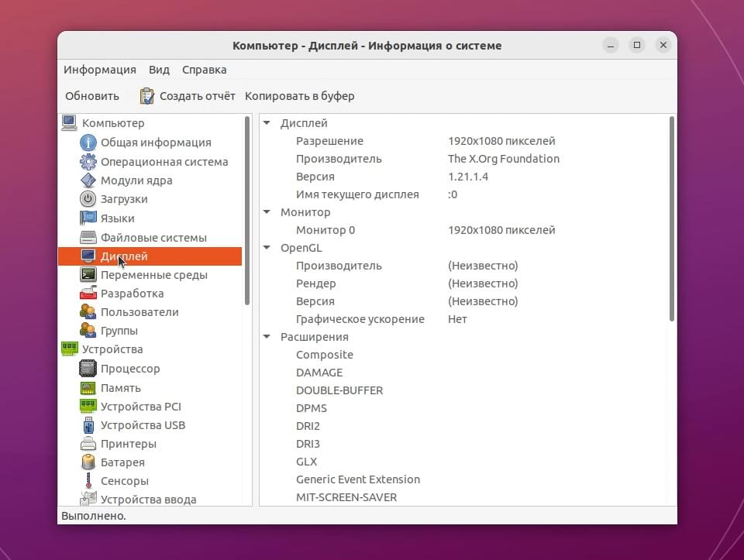Click the drive icon beside Файловые системы
The width and height of the screenshot is (744, 560).
tap(88, 237)
